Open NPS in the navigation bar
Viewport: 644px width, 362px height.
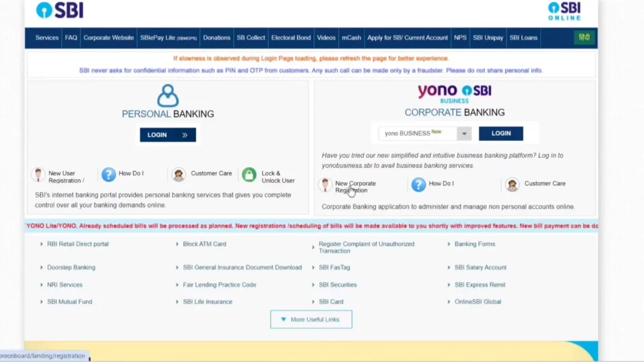[460, 38]
